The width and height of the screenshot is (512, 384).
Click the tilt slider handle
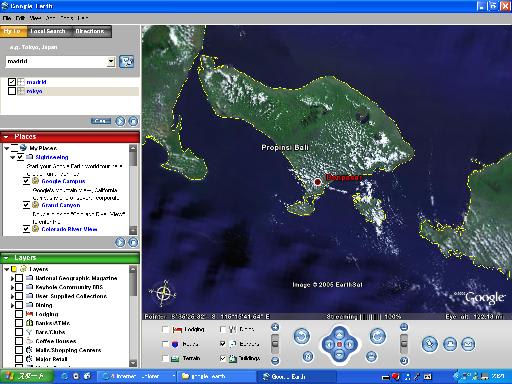tap(404, 343)
